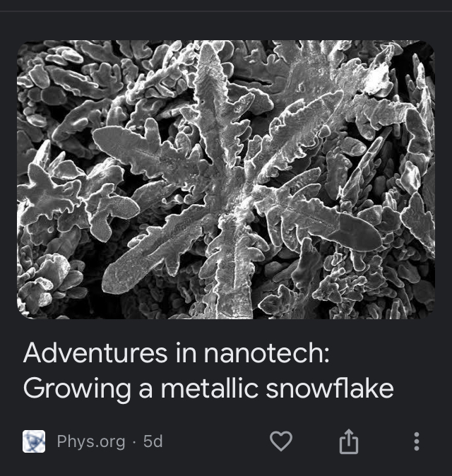Click the 'Growing a metallic snowflake' title line

208,388
